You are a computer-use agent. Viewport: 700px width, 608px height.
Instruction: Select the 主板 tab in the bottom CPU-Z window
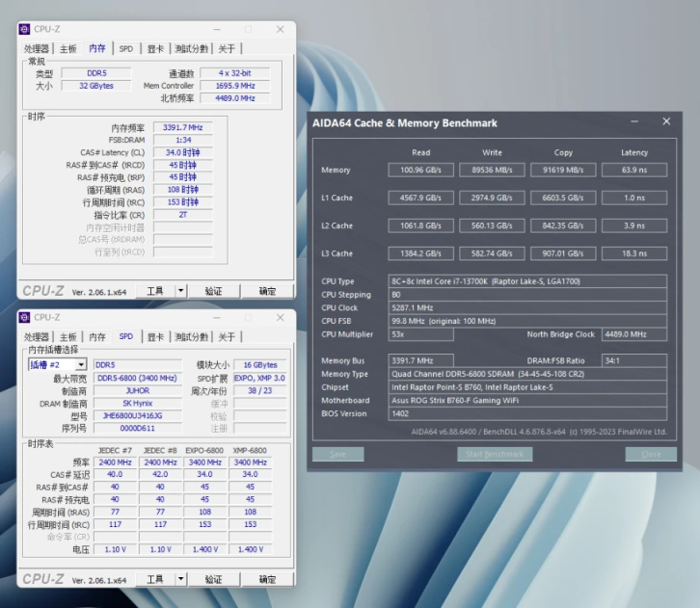tap(67, 337)
